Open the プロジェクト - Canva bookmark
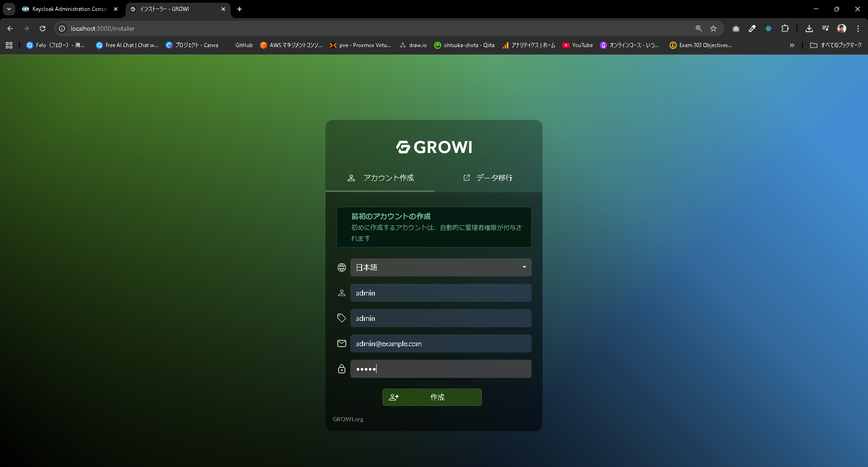868x467 pixels. 192,45
